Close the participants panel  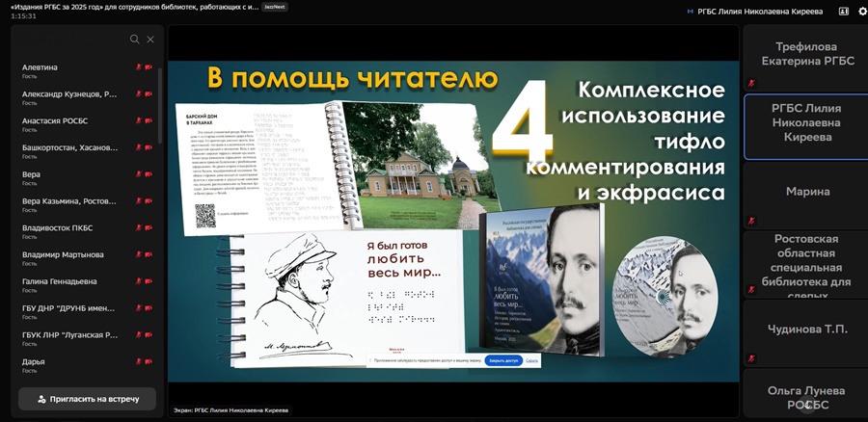[x=150, y=40]
